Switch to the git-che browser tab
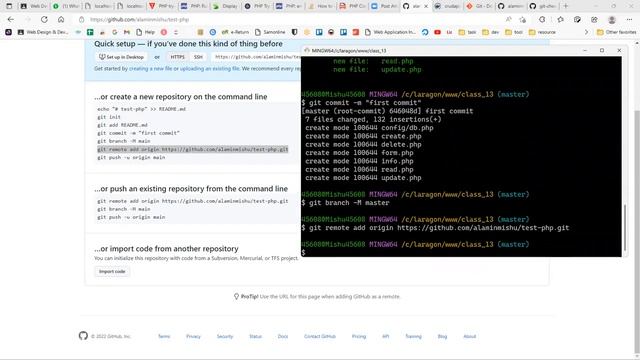 pyautogui.click(x=543, y=6)
